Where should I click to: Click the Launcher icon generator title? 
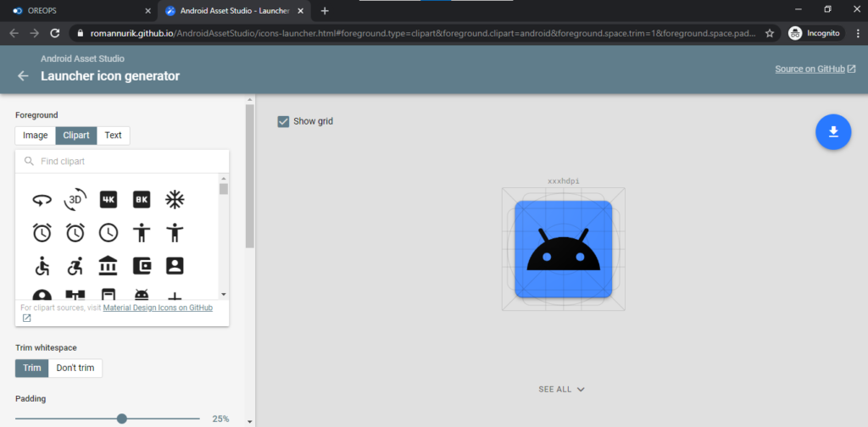pos(110,76)
